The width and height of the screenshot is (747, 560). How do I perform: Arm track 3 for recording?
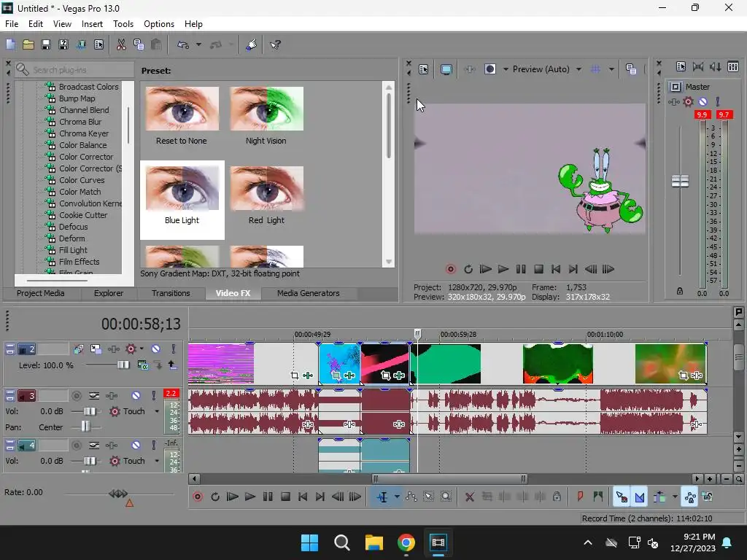(x=76, y=396)
